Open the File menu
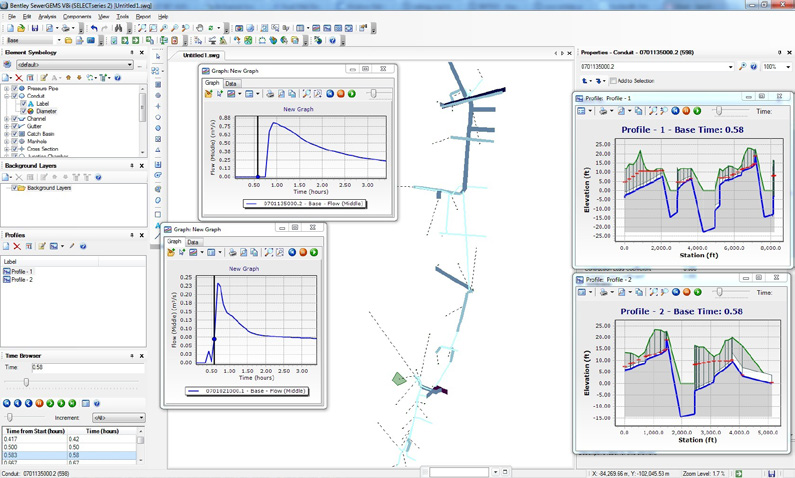 click(12, 17)
